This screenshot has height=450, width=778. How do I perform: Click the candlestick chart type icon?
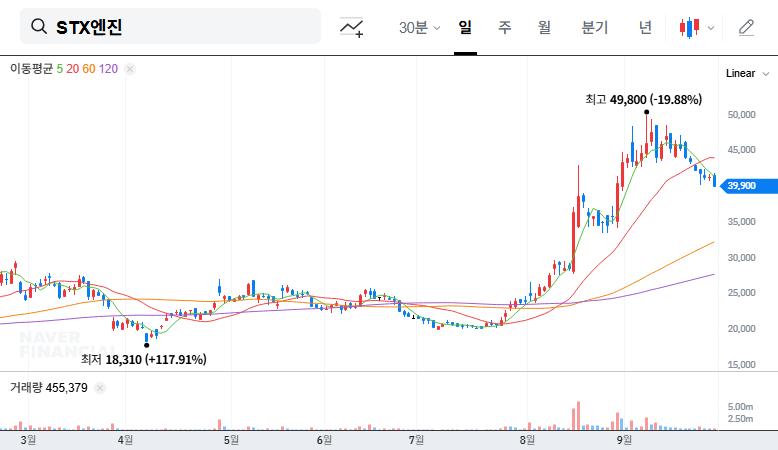click(690, 27)
